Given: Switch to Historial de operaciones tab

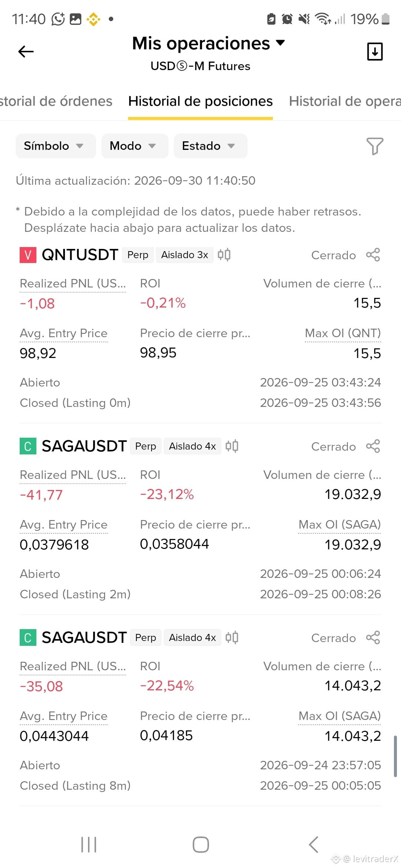Looking at the screenshot, I should point(345,101).
